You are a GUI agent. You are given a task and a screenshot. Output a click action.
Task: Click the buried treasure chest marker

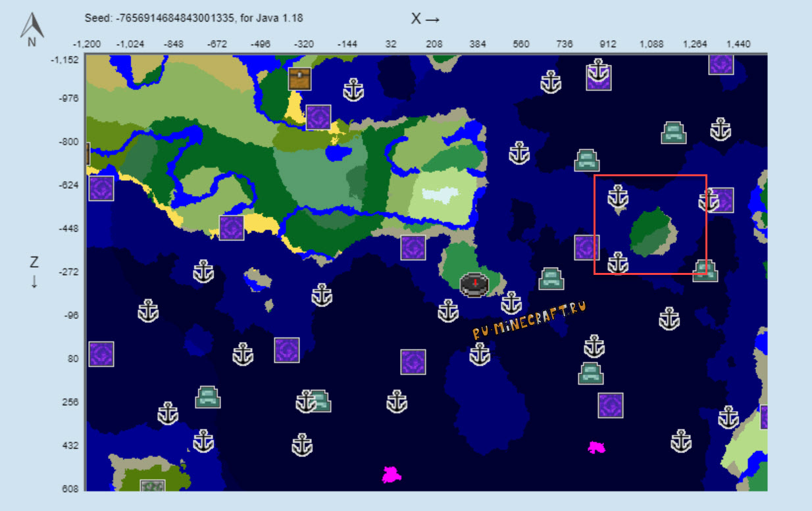(x=299, y=78)
